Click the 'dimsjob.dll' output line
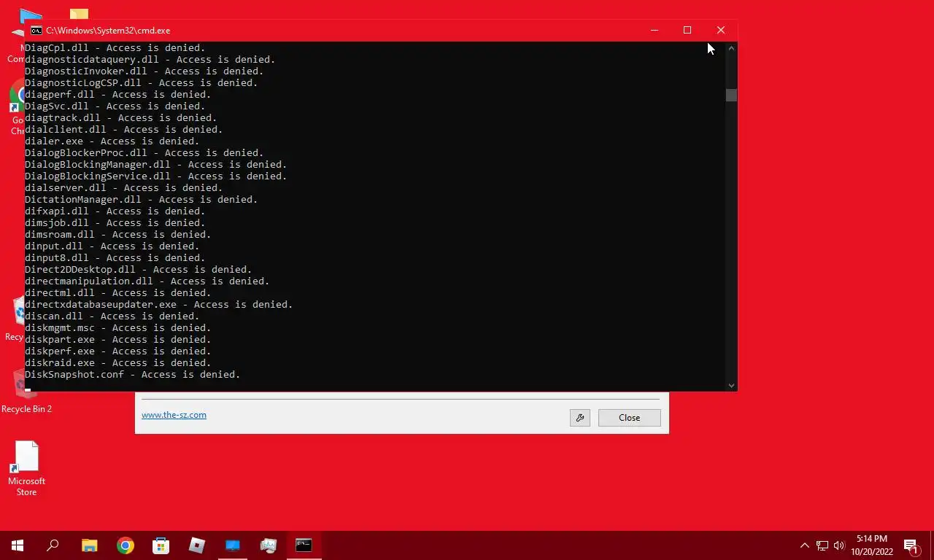Image resolution: width=934 pixels, height=560 pixels. point(115,223)
